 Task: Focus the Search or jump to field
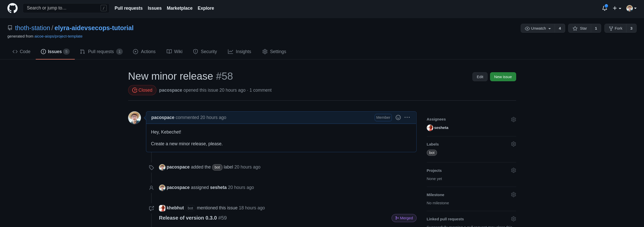66,8
